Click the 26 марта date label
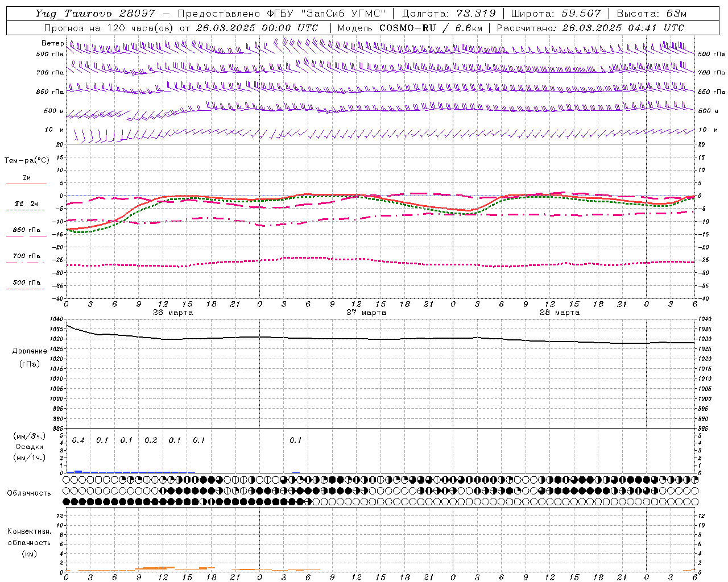This screenshot has width=728, height=582. point(173,313)
